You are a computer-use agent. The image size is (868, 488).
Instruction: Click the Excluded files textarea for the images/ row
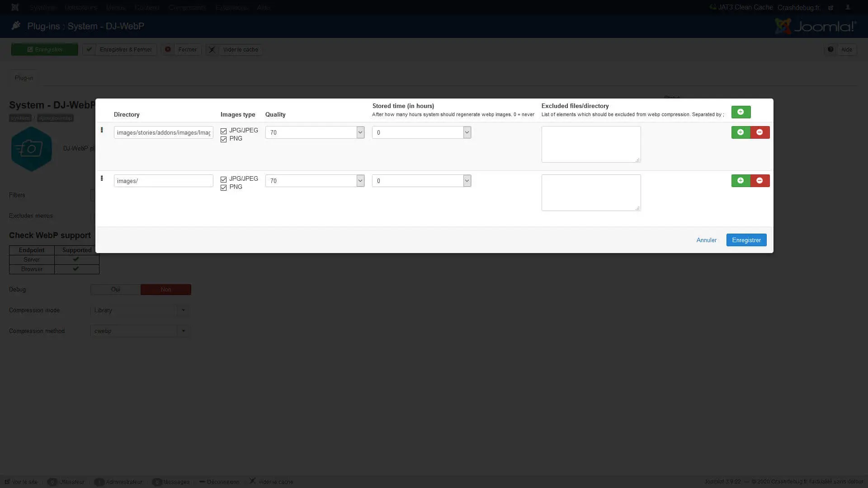pos(591,192)
